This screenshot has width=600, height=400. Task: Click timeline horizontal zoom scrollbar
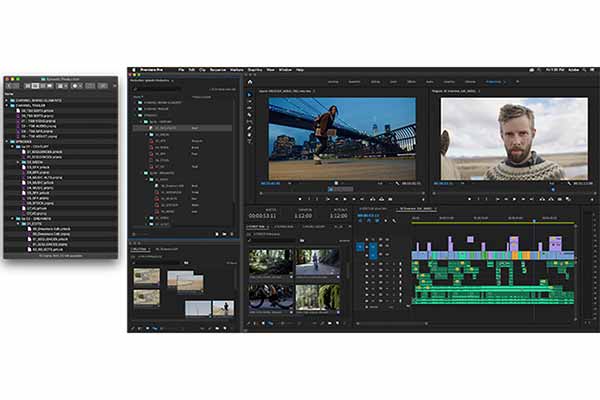[392, 323]
